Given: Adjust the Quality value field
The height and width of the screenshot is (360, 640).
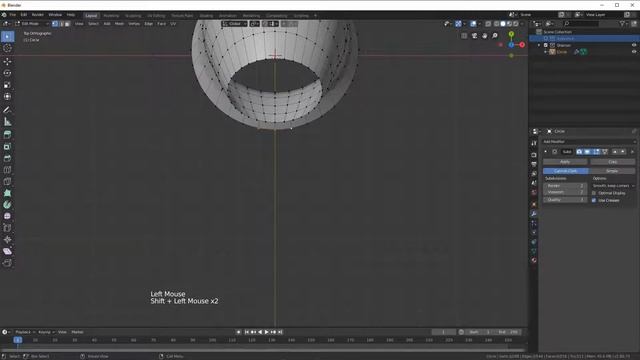Looking at the screenshot, I should [x=565, y=200].
